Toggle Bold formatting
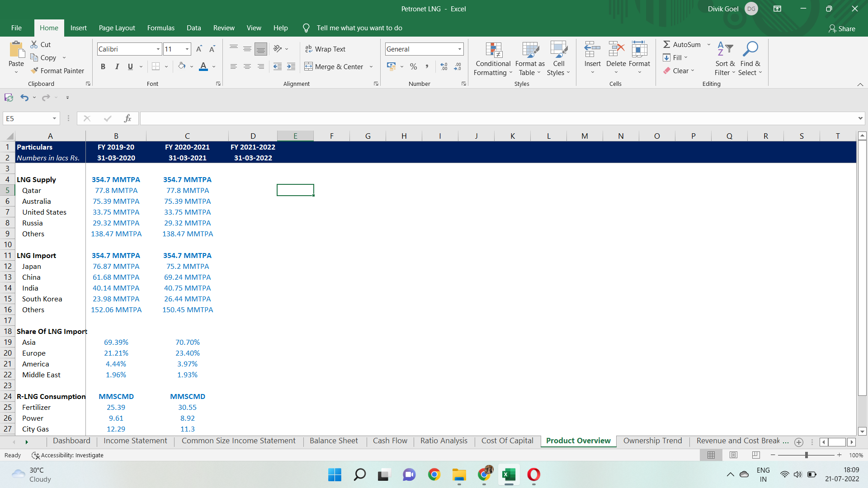The height and width of the screenshot is (488, 868). pos(103,66)
